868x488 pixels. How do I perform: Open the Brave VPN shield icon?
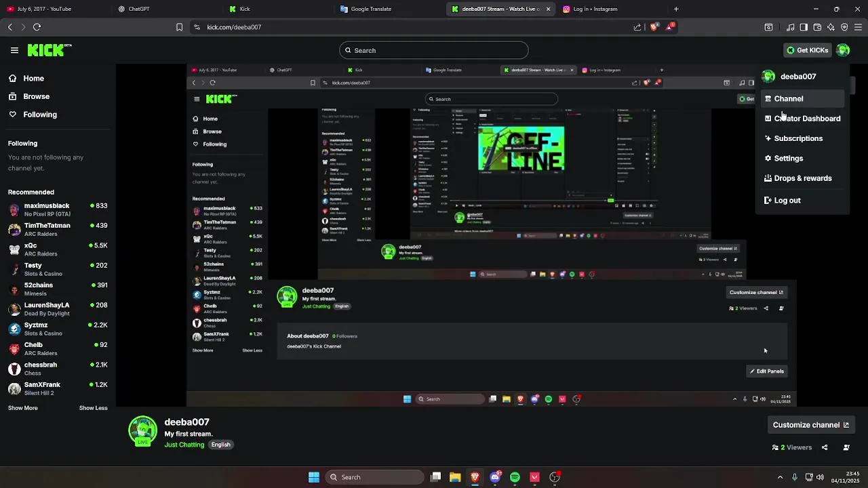click(844, 27)
